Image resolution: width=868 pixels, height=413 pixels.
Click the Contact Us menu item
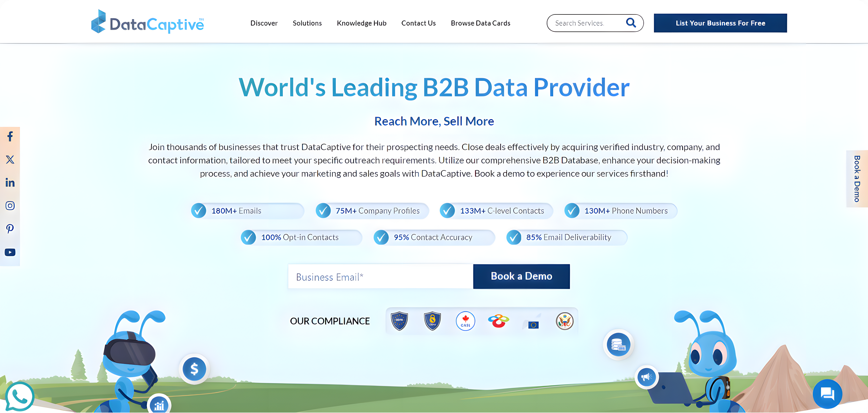click(419, 23)
